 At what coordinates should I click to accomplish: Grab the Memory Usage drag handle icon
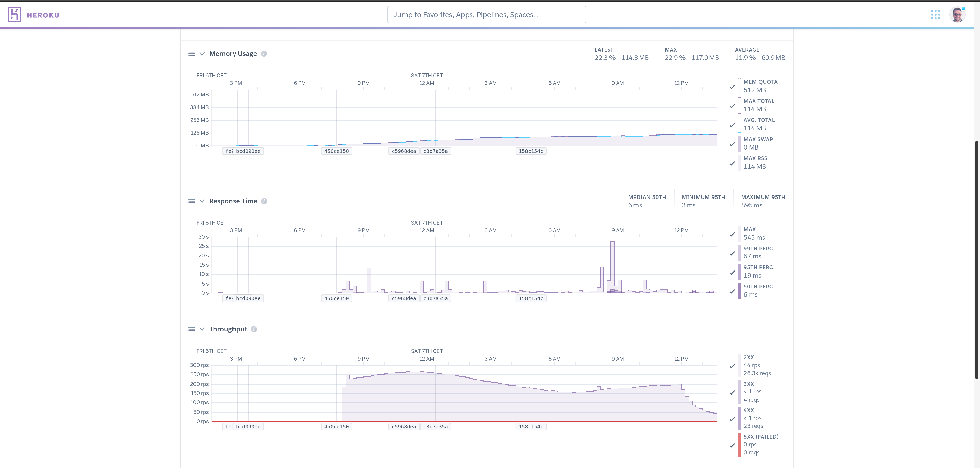click(192, 54)
